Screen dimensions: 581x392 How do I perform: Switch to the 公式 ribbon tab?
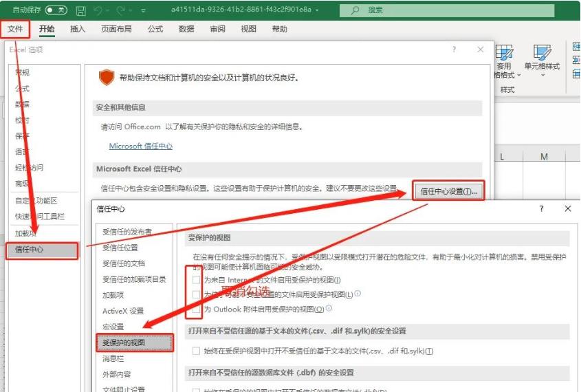click(x=155, y=29)
